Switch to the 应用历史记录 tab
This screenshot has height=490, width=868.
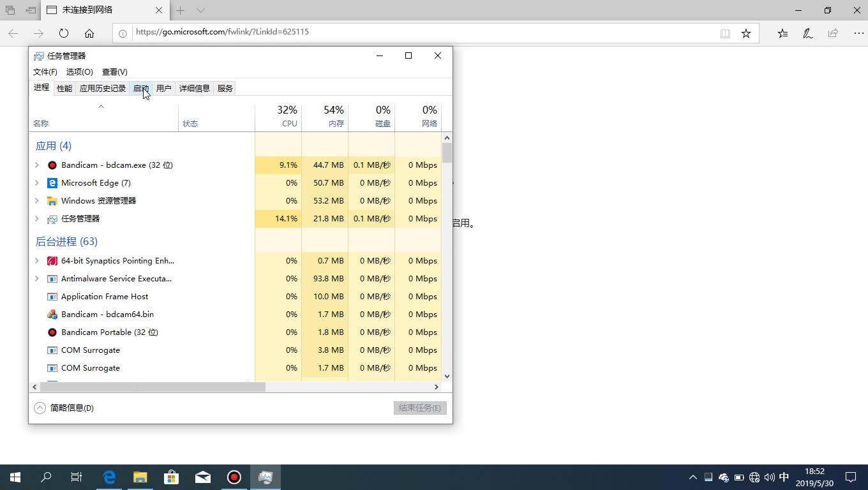tap(103, 89)
